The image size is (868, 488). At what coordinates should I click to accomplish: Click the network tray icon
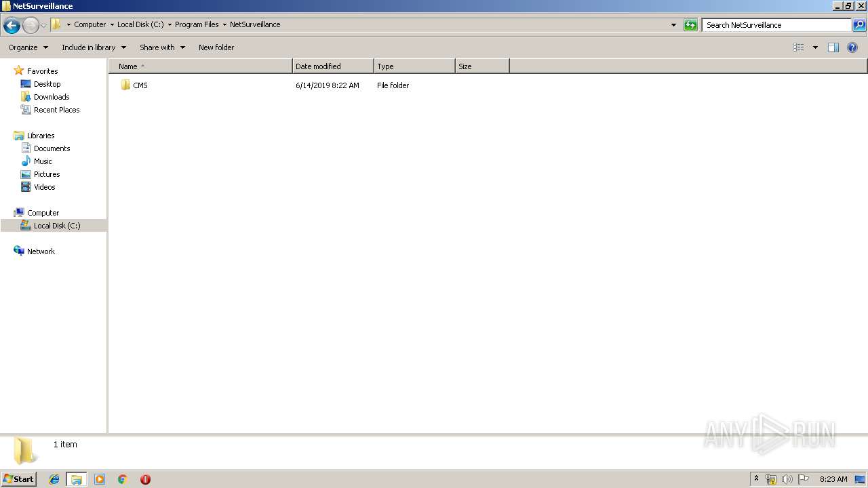[x=771, y=479]
